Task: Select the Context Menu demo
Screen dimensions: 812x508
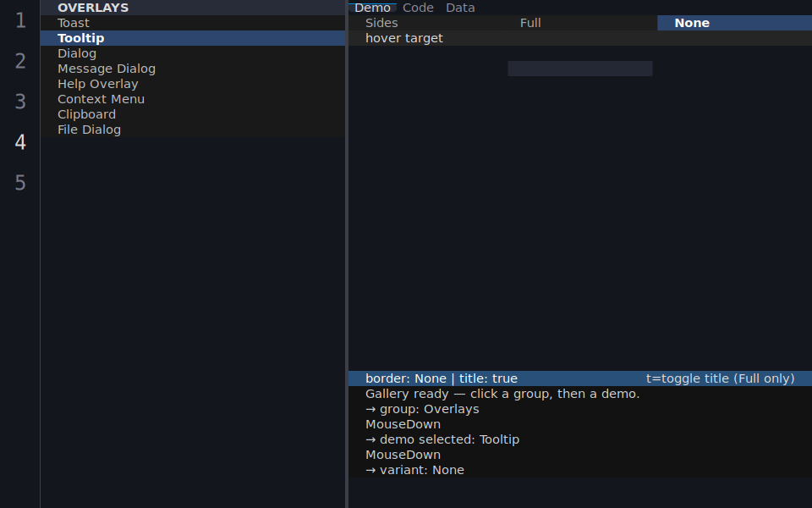Action: (x=193, y=99)
